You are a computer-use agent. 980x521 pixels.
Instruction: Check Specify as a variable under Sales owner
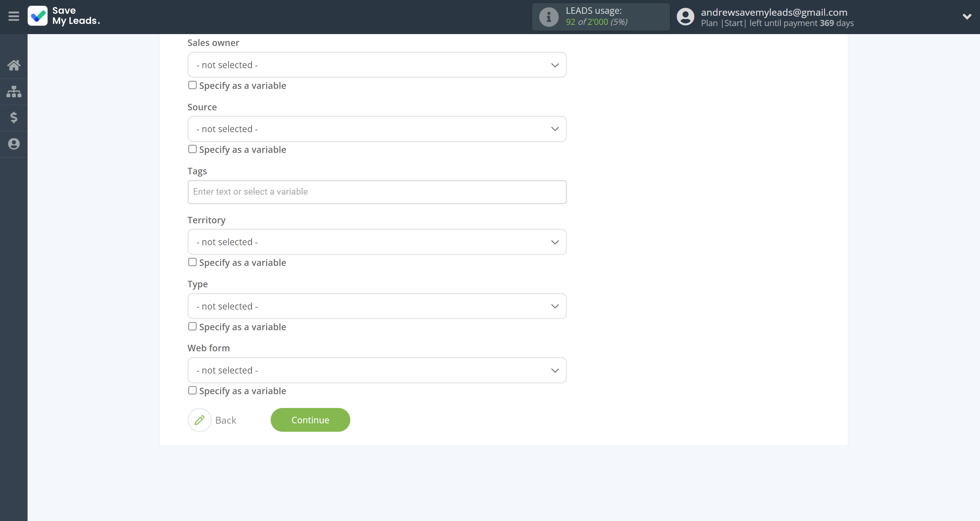pos(192,85)
